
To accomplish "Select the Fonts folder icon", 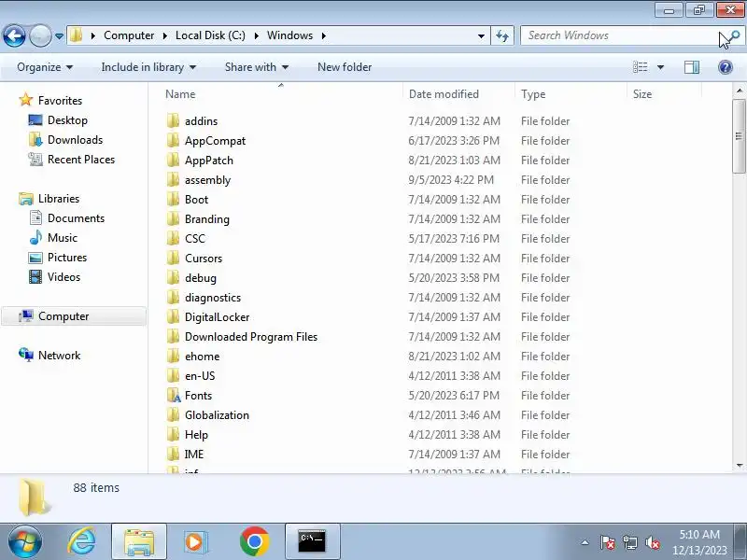I will pos(174,395).
